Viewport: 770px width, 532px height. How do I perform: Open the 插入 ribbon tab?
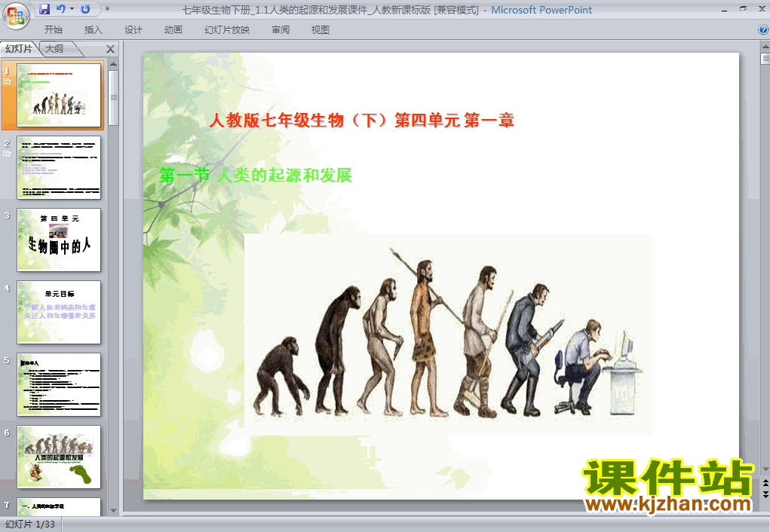pyautogui.click(x=94, y=30)
